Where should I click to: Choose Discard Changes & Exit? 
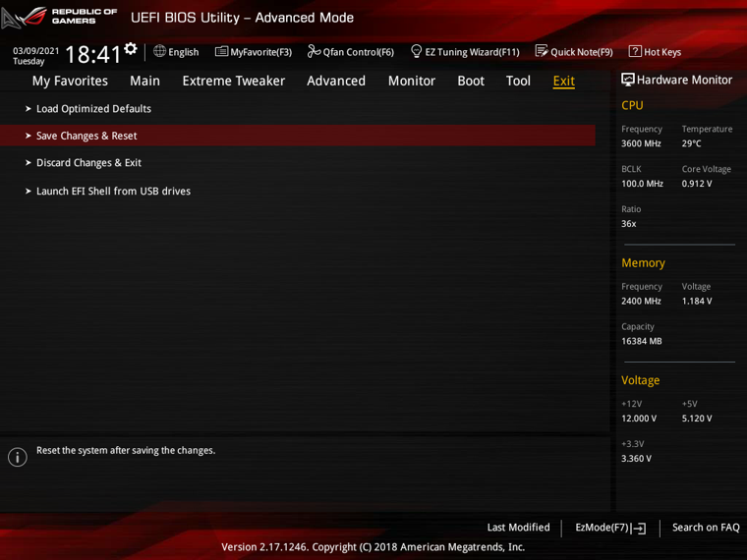[89, 163]
